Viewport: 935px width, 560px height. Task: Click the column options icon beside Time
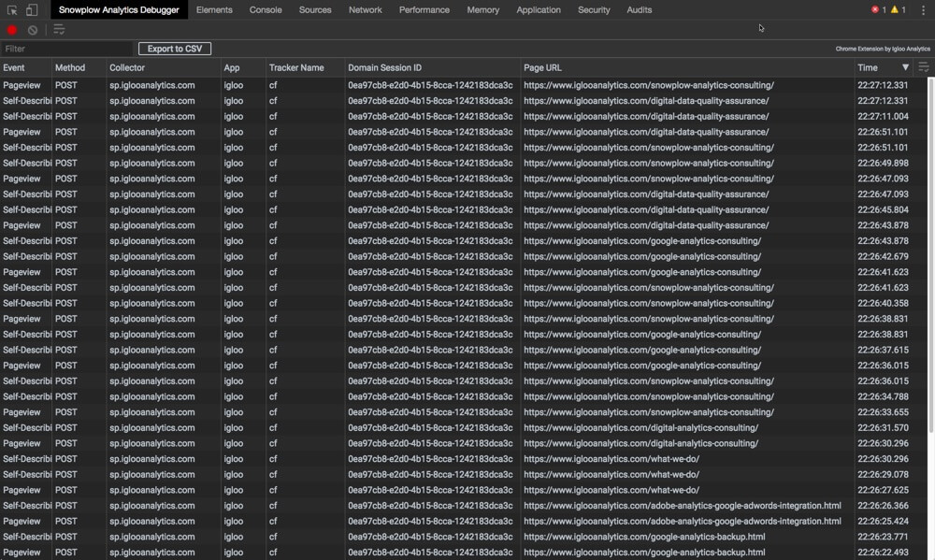[924, 67]
